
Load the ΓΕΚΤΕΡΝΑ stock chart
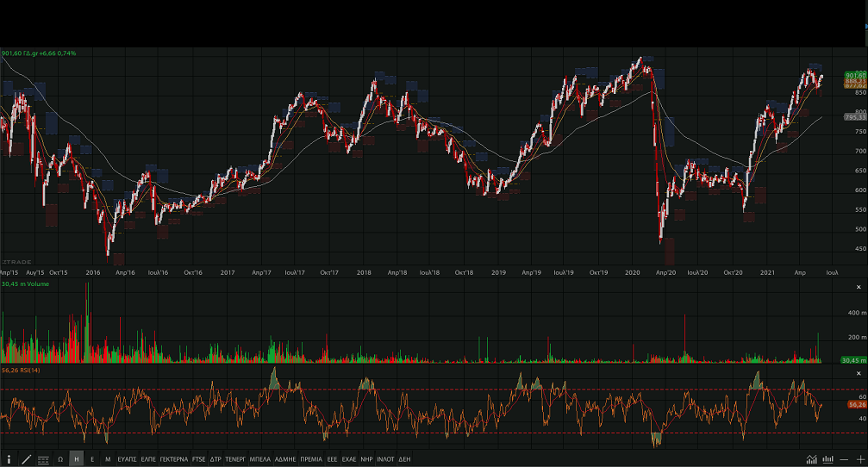tap(173, 459)
